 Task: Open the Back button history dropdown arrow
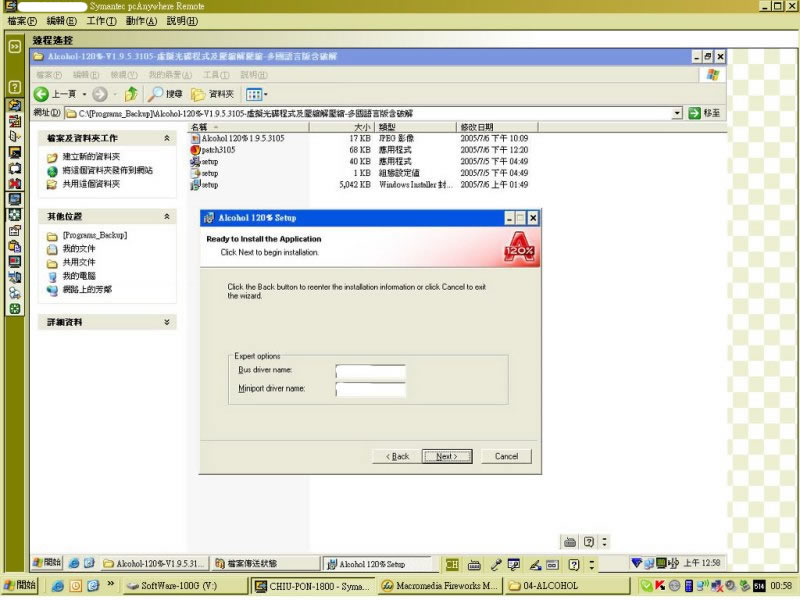point(84,94)
